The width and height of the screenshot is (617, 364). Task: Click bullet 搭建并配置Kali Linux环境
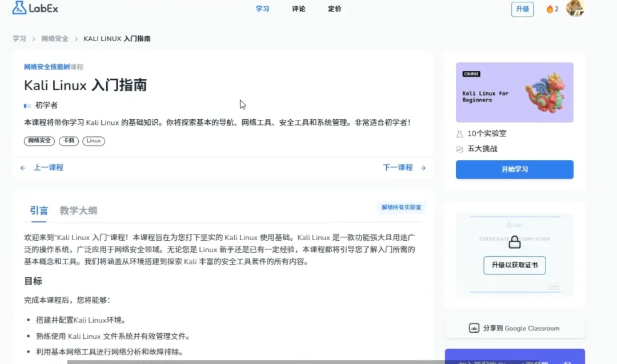[81, 320]
